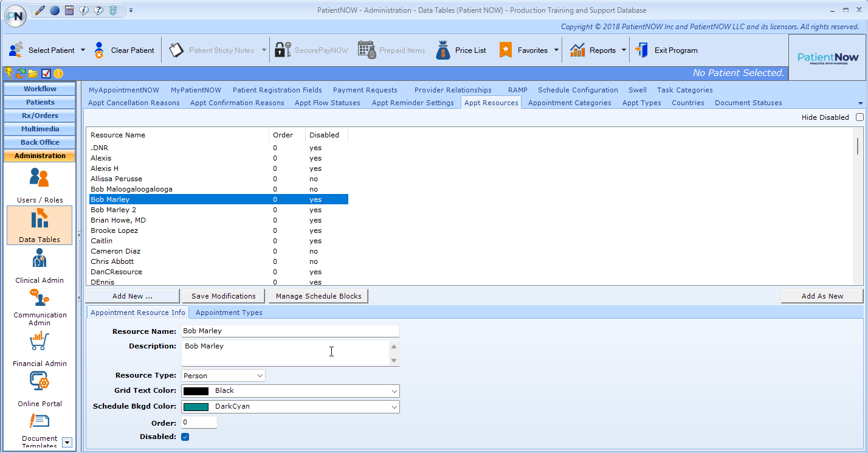Open the Appt Cancellation Reasons tab
Viewport: 868px width, 453px height.
tap(133, 102)
